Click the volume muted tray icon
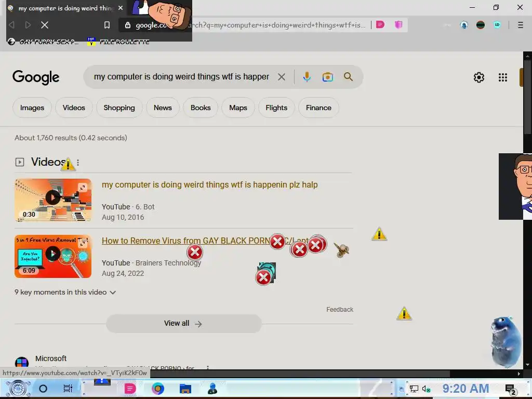The height and width of the screenshot is (399, 532). pyautogui.click(x=426, y=389)
